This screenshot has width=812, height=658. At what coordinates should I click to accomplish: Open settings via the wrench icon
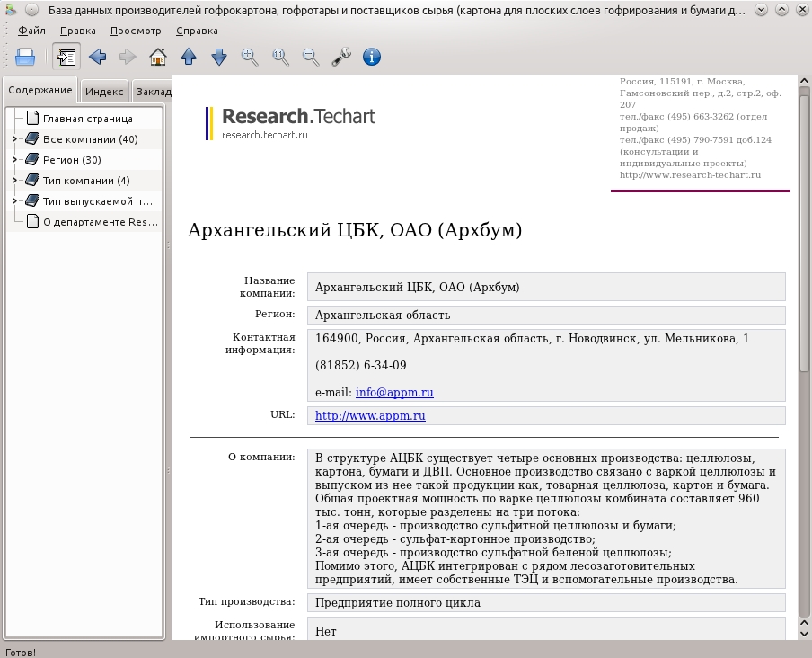[x=341, y=57]
